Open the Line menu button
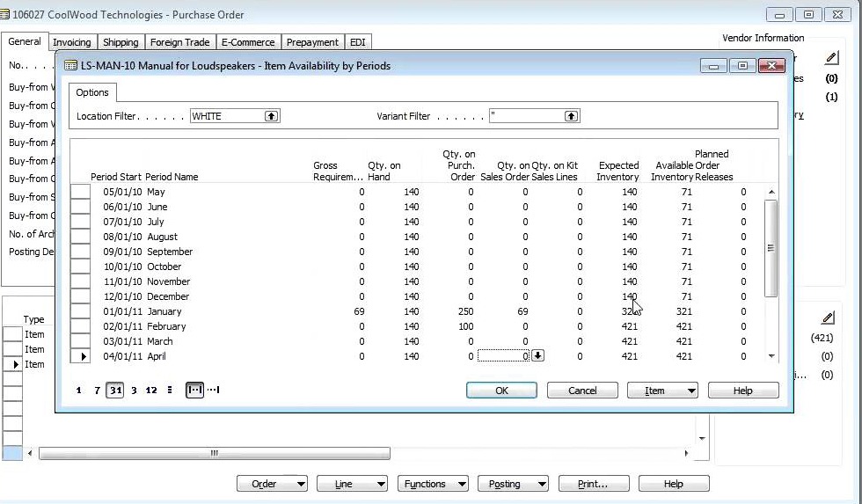The width and height of the screenshot is (862, 504). 353,484
